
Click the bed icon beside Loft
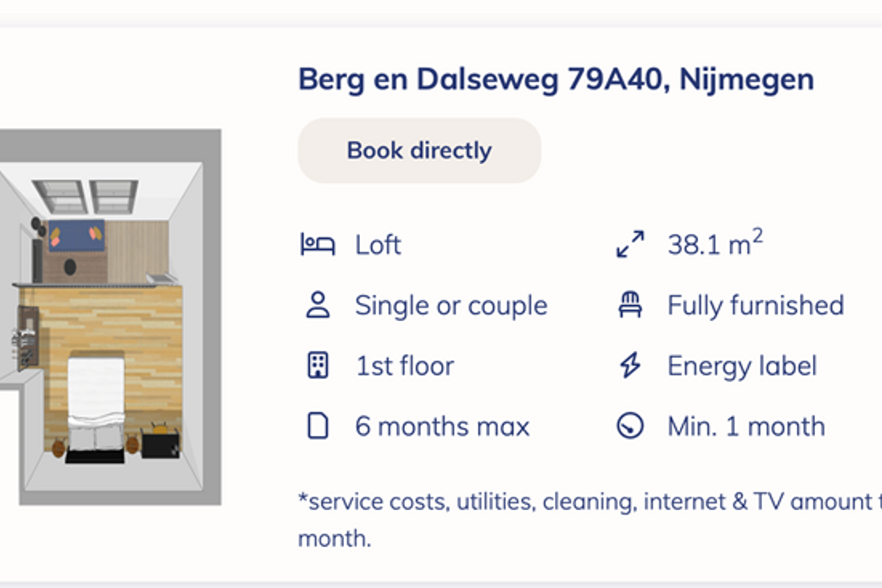(x=318, y=244)
